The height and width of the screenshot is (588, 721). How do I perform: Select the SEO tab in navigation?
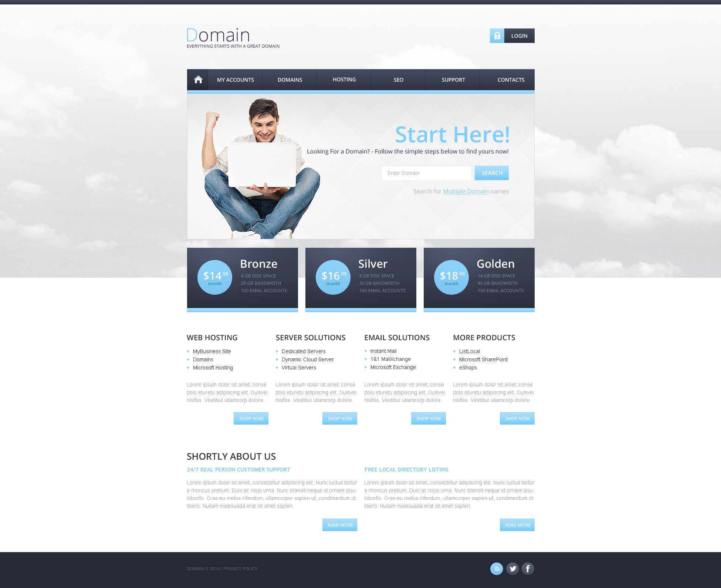click(x=398, y=79)
